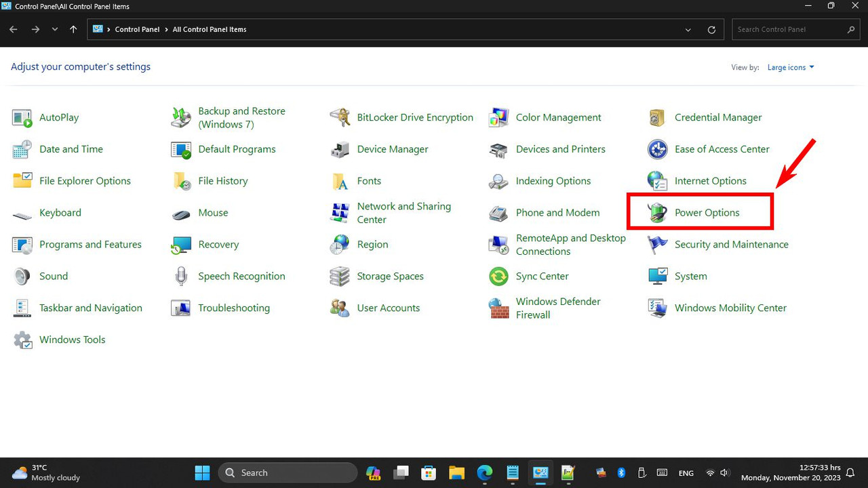This screenshot has width=868, height=488.
Task: Expand the View by Large icons dropdown
Action: (x=791, y=68)
